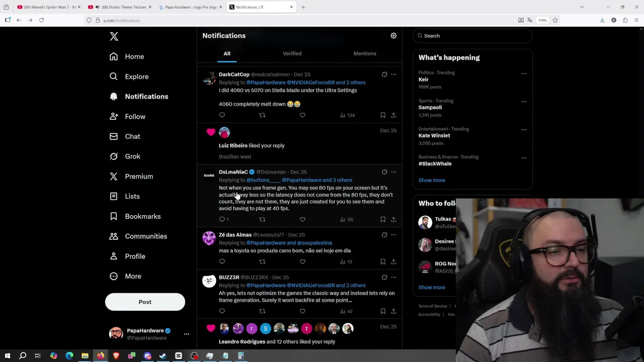Like Zé das Almas's post

pyautogui.click(x=302, y=261)
